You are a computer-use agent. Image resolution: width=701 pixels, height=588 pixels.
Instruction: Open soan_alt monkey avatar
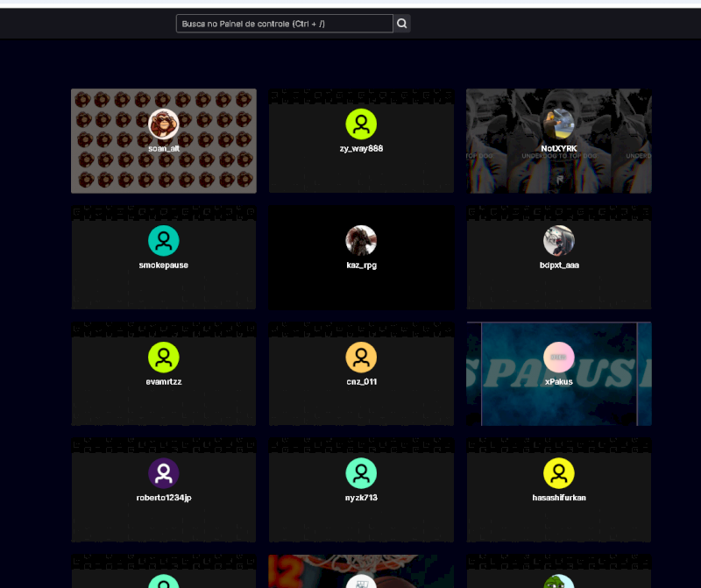click(x=164, y=124)
